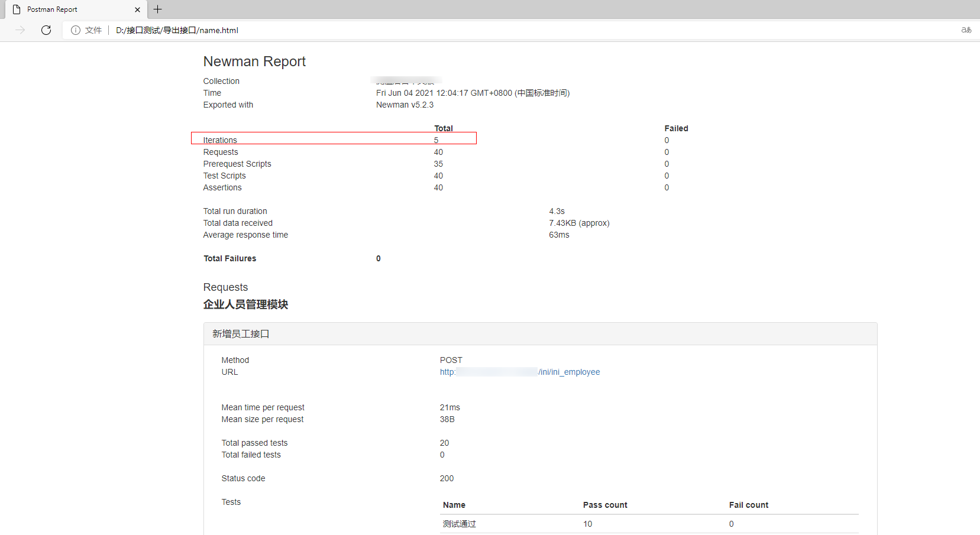Click the Total Failures label
The image size is (980, 535).
230,258
